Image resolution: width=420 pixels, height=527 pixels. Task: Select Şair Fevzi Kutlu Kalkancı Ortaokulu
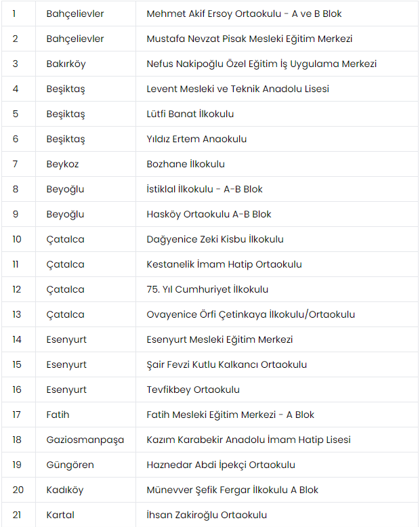226,364
